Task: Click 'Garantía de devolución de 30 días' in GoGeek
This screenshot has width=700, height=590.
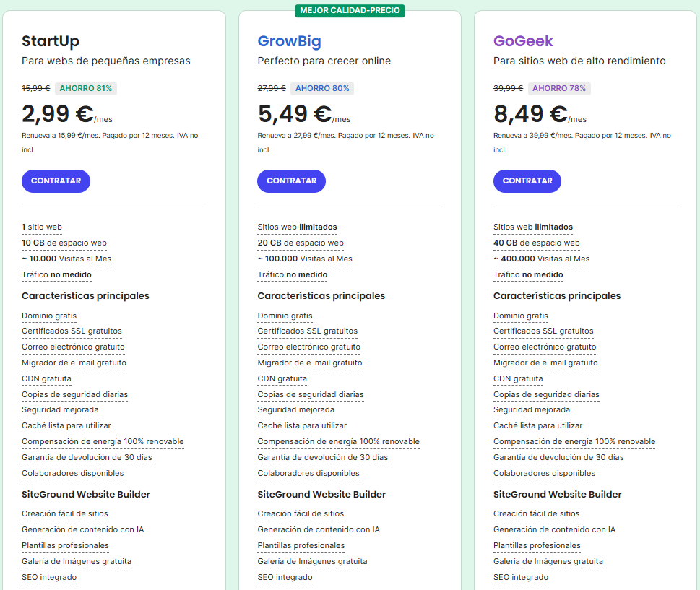Action: (558, 458)
